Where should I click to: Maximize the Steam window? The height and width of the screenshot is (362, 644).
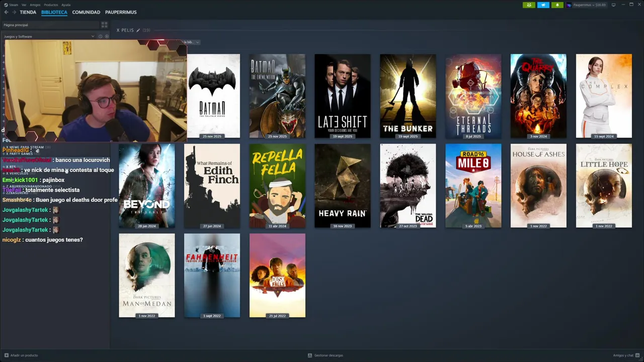[x=631, y=5]
